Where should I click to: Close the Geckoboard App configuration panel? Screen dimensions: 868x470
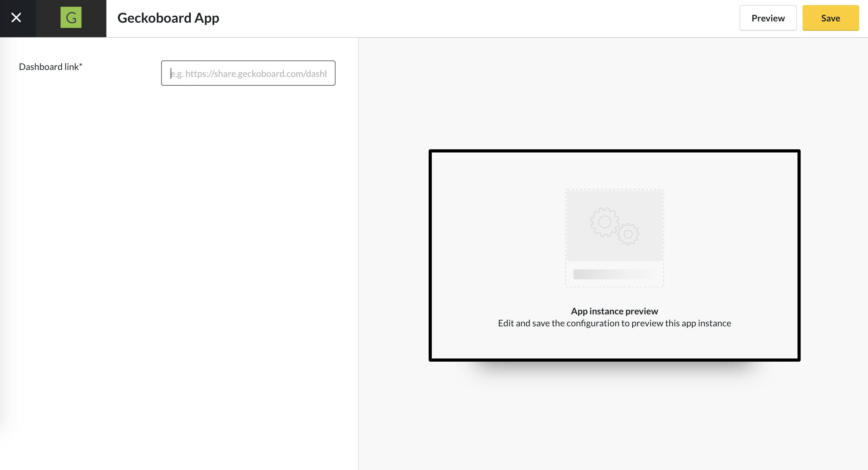(16, 18)
